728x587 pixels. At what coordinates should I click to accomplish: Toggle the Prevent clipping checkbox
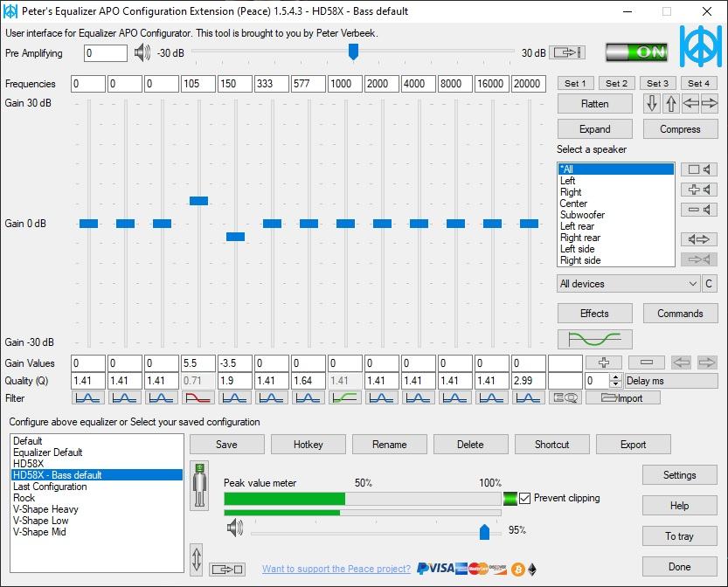pyautogui.click(x=524, y=499)
